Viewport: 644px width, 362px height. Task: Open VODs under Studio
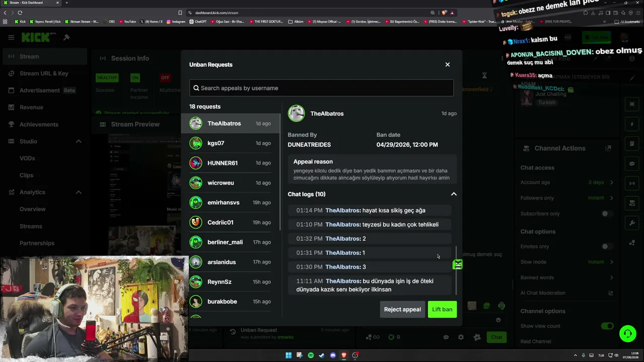(27, 158)
